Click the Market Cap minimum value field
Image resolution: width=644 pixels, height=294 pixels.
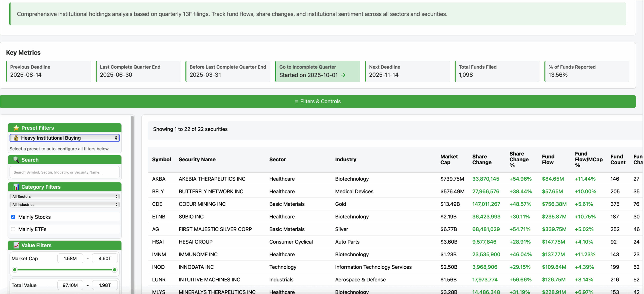(x=70, y=258)
